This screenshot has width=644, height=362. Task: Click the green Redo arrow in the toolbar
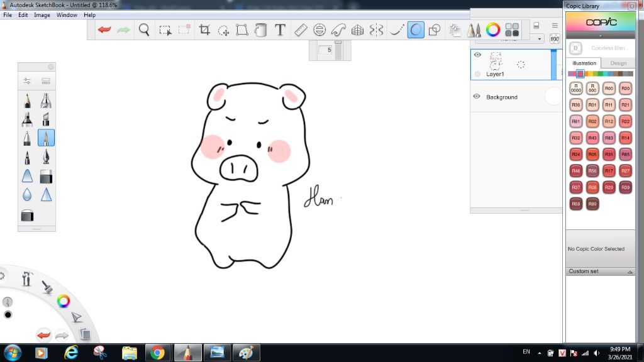click(x=123, y=30)
